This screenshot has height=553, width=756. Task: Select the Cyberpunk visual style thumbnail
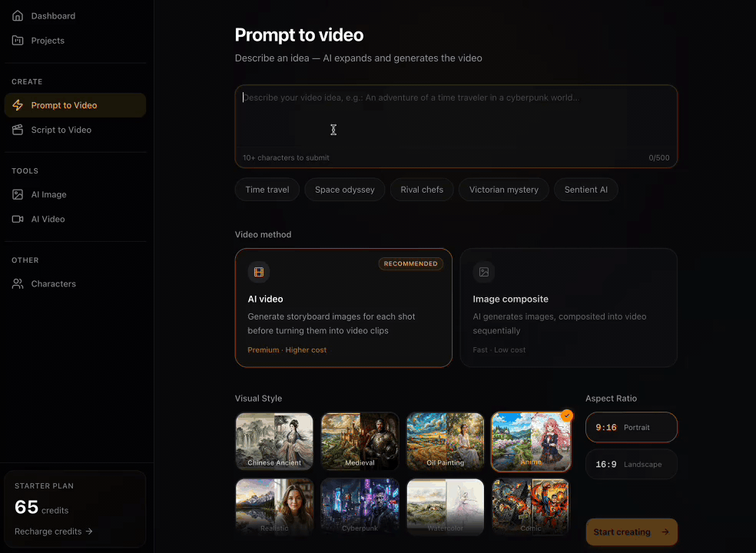pos(360,503)
